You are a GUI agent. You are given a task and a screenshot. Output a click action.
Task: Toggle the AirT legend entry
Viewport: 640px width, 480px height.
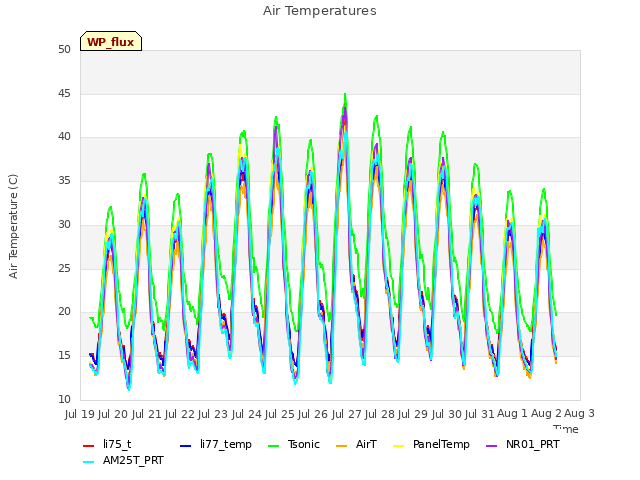tap(356, 444)
